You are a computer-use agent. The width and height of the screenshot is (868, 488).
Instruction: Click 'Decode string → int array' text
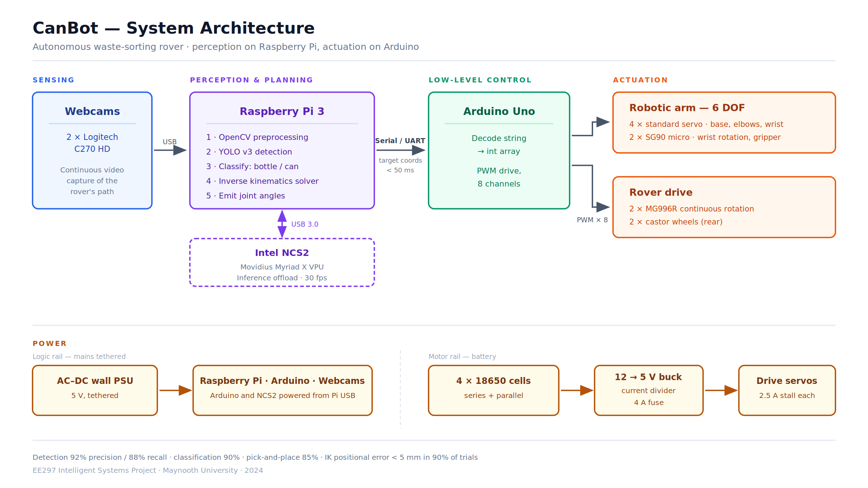point(499,145)
